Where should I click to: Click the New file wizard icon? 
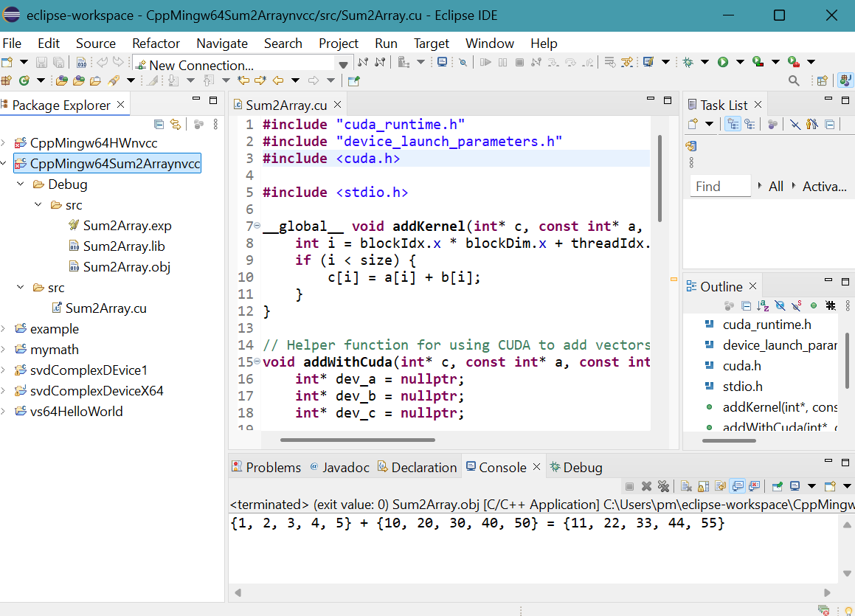(x=7, y=62)
